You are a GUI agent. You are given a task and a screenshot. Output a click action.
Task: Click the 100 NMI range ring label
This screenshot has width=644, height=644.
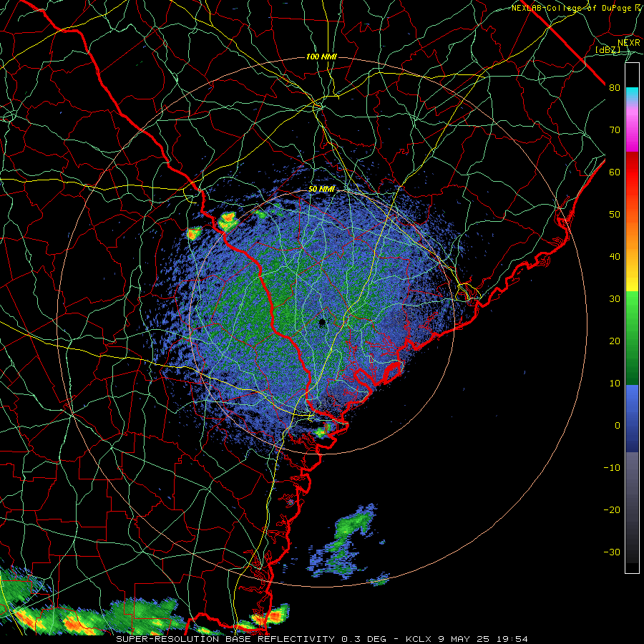321,57
